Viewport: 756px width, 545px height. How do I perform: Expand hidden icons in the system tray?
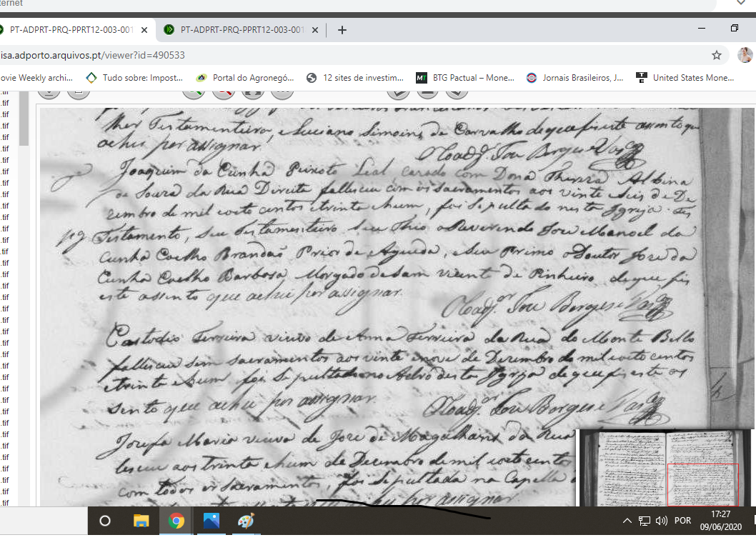pos(627,521)
